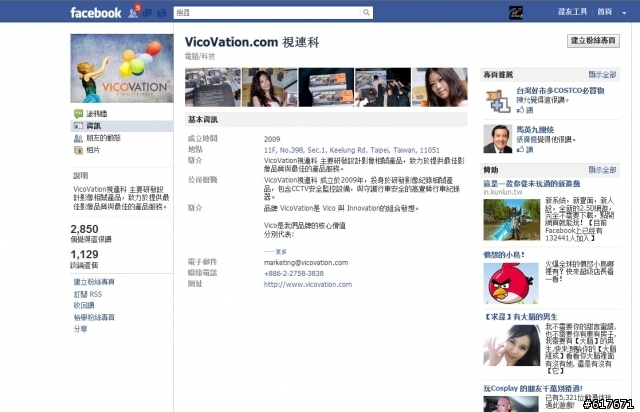
Task: Click the marketing@vicovation.com email
Action: [306, 263]
